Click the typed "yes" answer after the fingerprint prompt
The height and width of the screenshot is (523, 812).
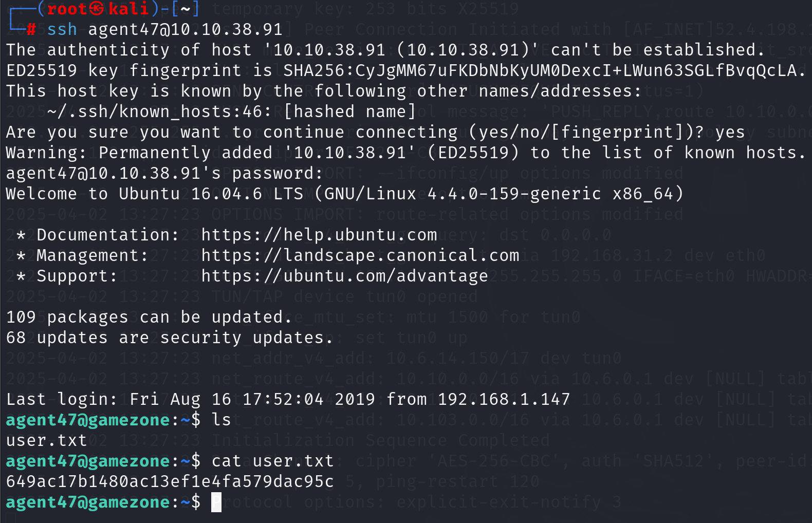point(730,132)
